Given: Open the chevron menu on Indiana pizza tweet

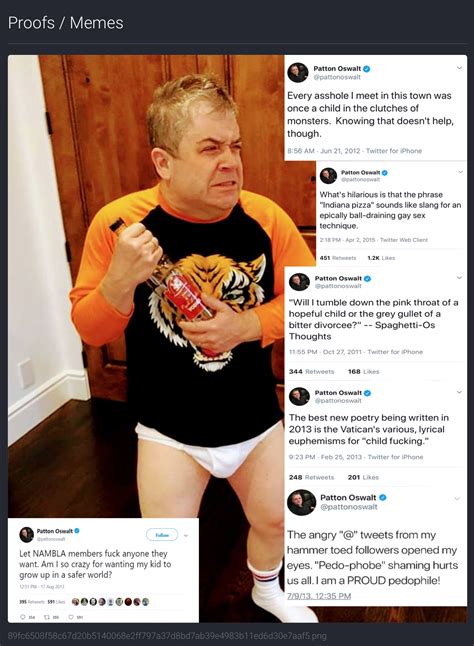Looking at the screenshot, I should [x=460, y=171].
